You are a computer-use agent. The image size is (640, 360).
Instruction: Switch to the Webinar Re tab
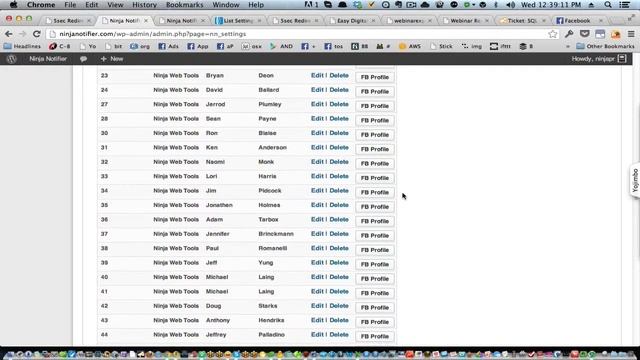click(465, 20)
